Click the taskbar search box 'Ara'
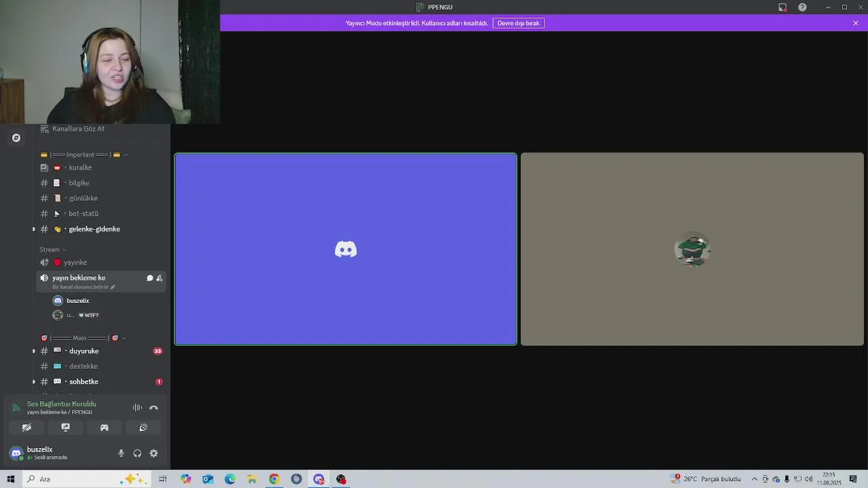Image resolution: width=868 pixels, height=488 pixels. [85, 479]
